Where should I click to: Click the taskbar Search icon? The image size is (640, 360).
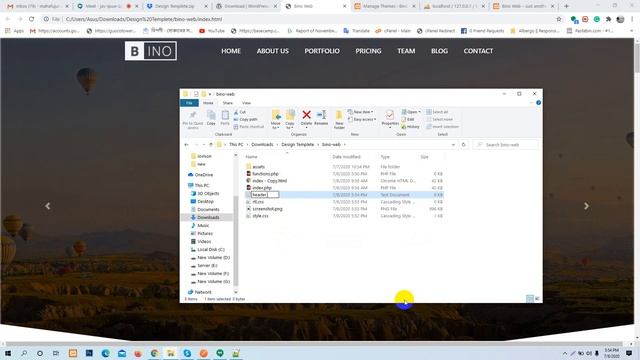point(24,353)
